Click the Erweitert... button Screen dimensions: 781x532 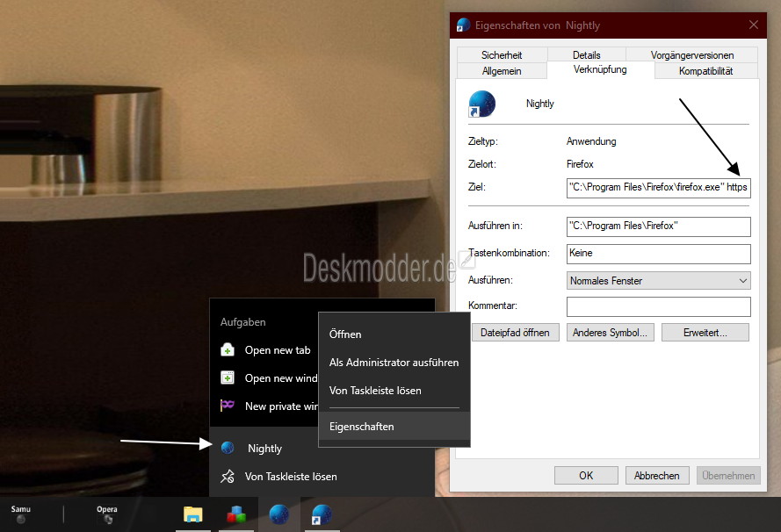click(705, 333)
